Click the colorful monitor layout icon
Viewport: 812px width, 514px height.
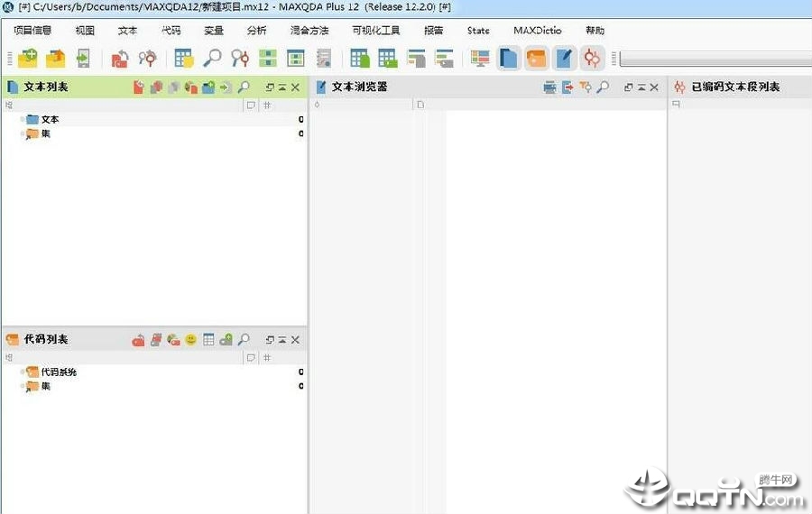480,58
